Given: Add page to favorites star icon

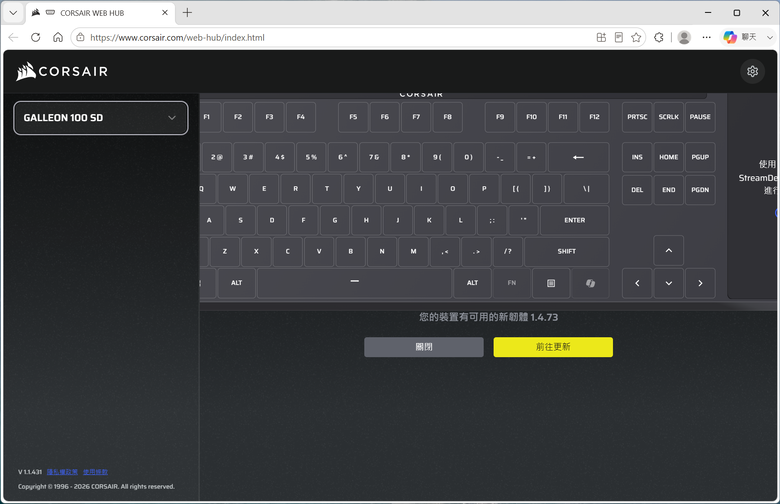Looking at the screenshot, I should click(636, 37).
